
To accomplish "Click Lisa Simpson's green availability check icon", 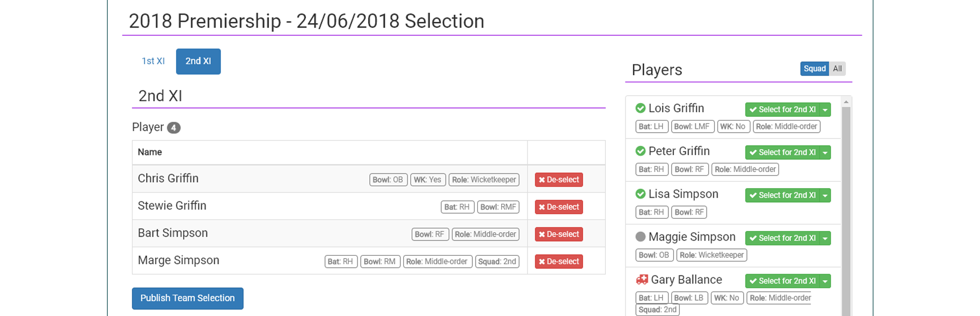I will point(640,194).
